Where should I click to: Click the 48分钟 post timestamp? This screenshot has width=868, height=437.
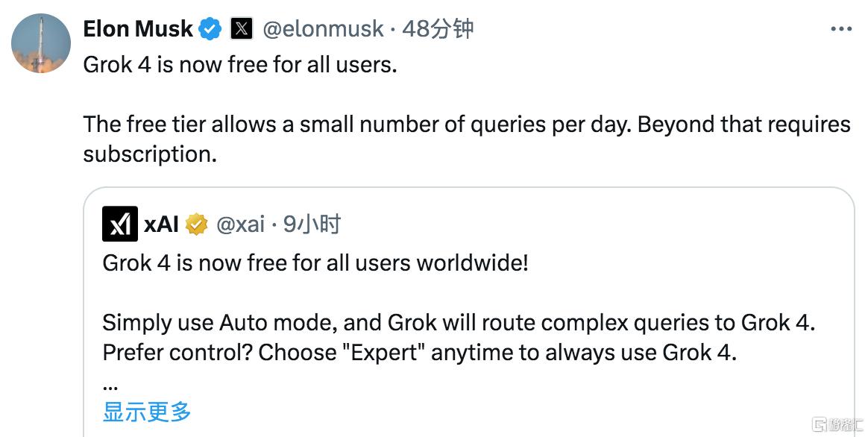coord(438,29)
